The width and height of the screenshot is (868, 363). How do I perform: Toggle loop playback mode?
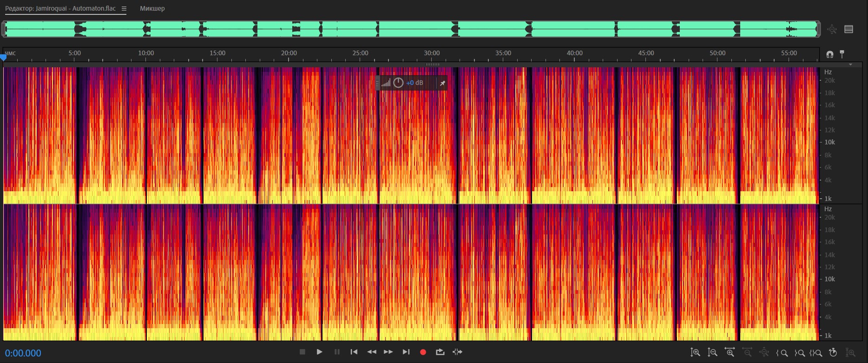pos(440,352)
